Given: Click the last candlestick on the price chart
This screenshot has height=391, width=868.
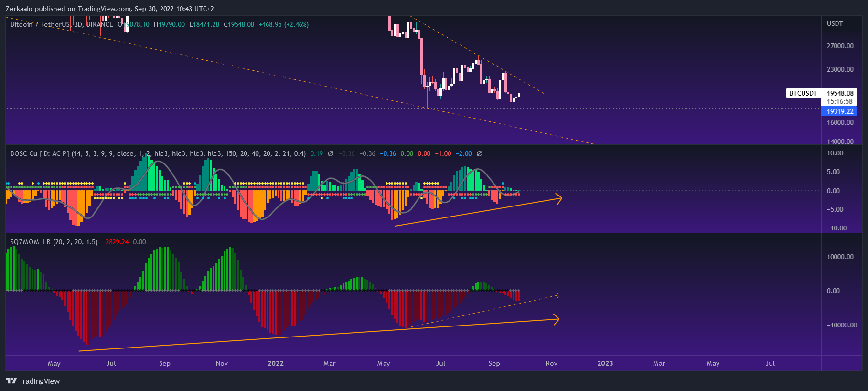Looking at the screenshot, I should pyautogui.click(x=519, y=95).
